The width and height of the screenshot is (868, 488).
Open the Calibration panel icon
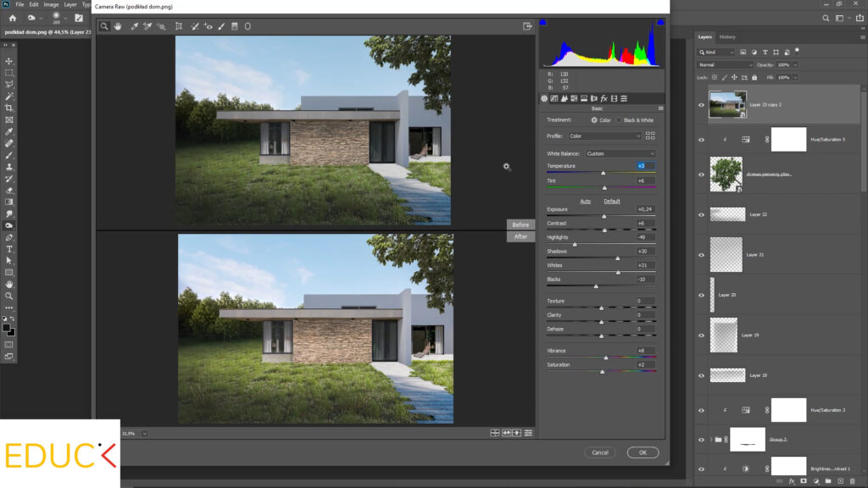tap(614, 98)
